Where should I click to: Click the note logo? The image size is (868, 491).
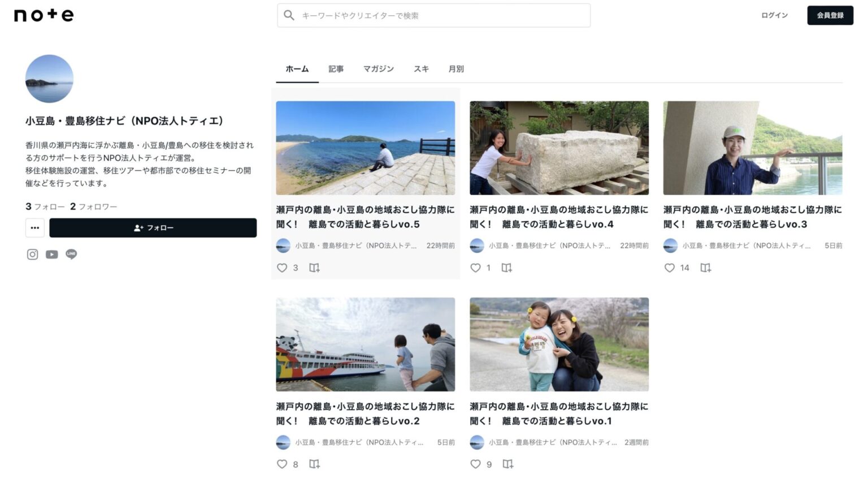[44, 15]
